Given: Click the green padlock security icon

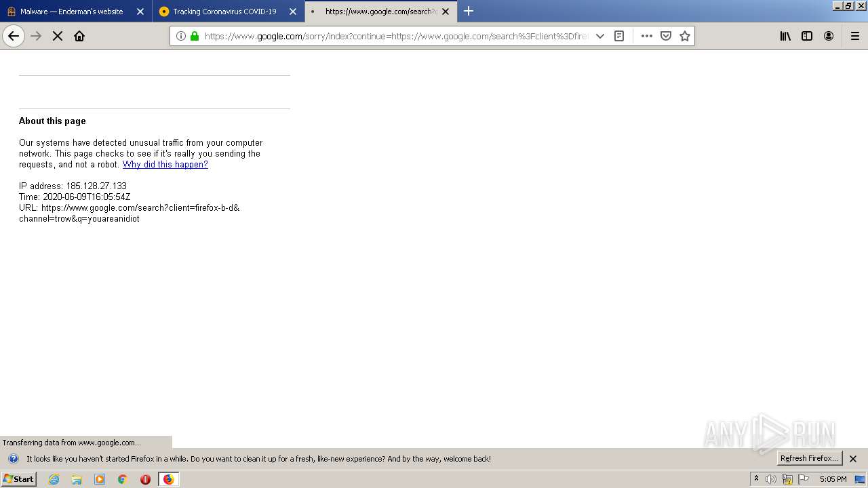Looking at the screenshot, I should tap(195, 36).
